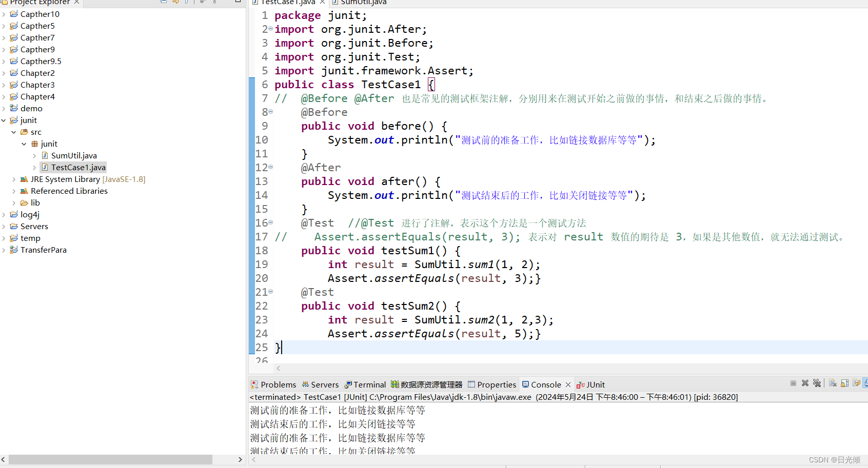Toggle folding of testSum1 at line 16
This screenshot has width=868, height=468.
coord(270,222)
